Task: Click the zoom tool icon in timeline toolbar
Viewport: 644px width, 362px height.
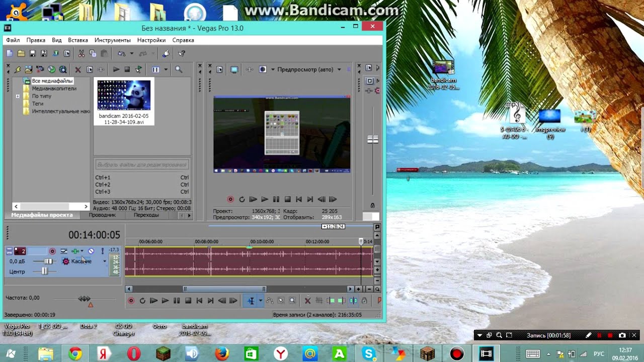Action: 292,301
